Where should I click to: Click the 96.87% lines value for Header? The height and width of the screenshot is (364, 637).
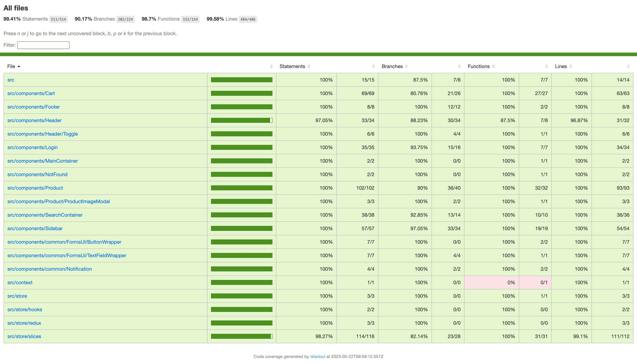579,120
